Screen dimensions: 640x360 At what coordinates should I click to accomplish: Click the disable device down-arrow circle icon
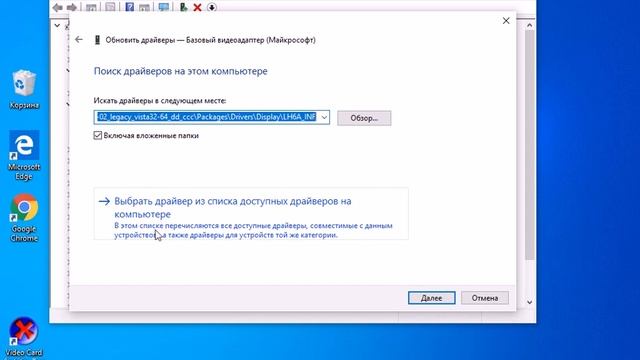[x=212, y=7]
